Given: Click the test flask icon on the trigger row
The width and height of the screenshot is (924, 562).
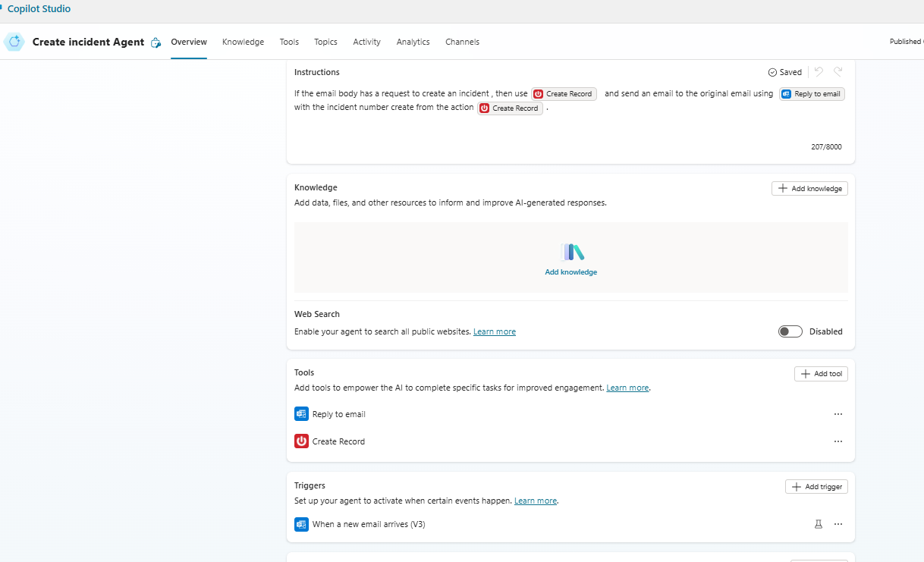Looking at the screenshot, I should [x=818, y=523].
